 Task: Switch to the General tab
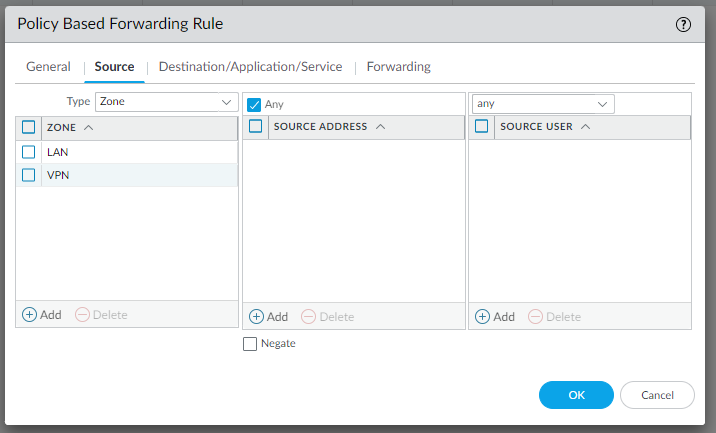click(x=48, y=67)
